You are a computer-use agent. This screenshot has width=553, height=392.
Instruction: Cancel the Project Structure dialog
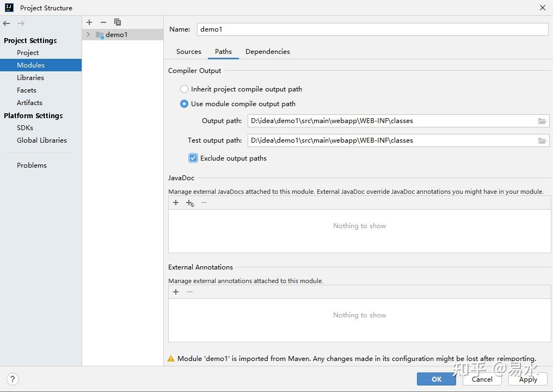click(482, 379)
